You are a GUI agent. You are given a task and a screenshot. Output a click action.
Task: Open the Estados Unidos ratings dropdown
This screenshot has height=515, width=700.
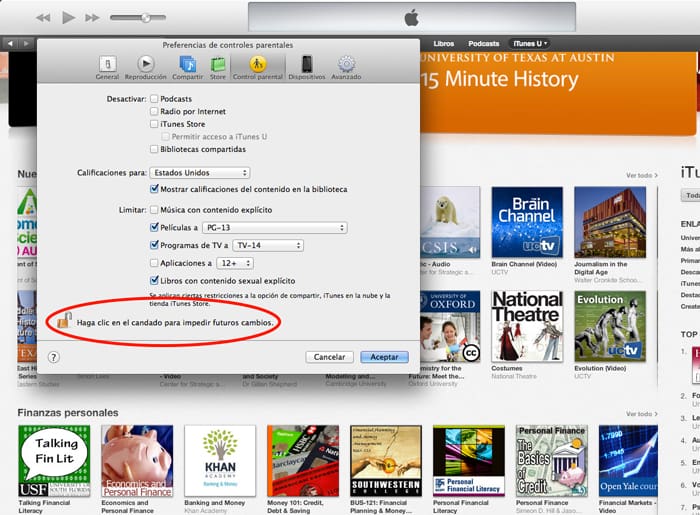[x=200, y=173]
